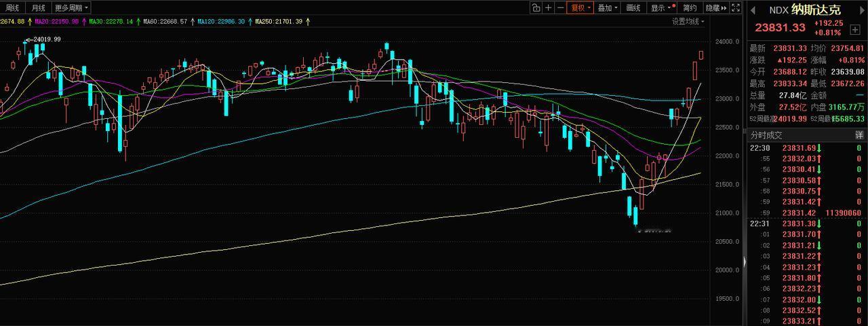Click the NDX 纳斯达克 title
The width and height of the screenshot is (868, 326).
point(805,10)
